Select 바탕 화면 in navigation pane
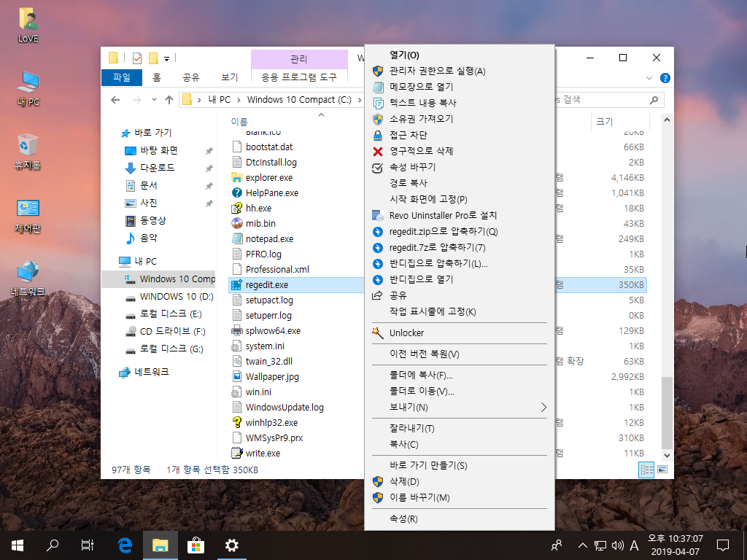 (158, 150)
